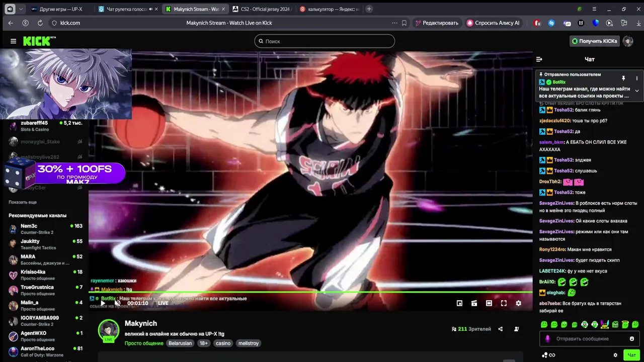Select the mellstroy tag
This screenshot has width=644, height=362.
249,343
